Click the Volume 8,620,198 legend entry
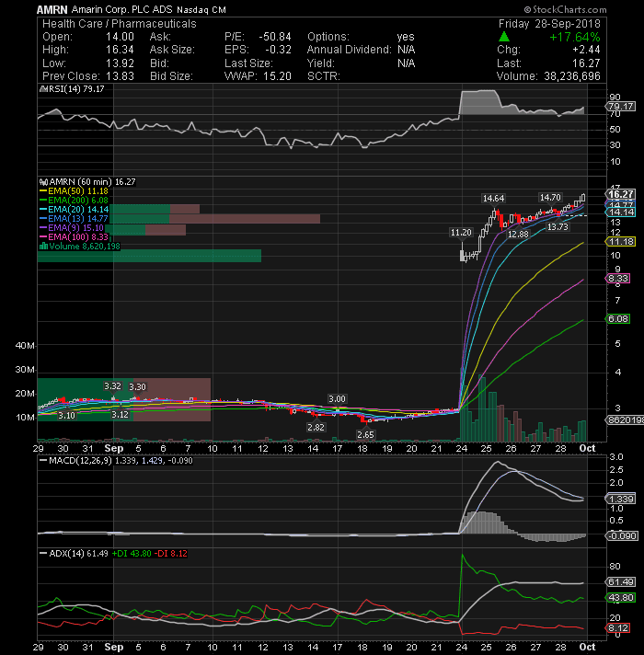Screen dimensions: 644x655 click(85, 246)
